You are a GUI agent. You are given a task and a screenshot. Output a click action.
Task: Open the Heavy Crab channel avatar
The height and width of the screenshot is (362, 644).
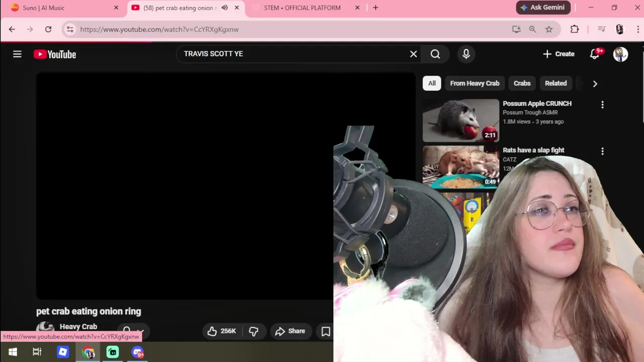click(x=45, y=327)
